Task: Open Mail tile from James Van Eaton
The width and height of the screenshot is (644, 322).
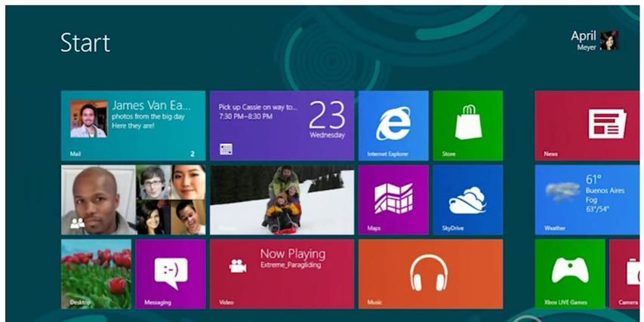Action: tap(133, 125)
